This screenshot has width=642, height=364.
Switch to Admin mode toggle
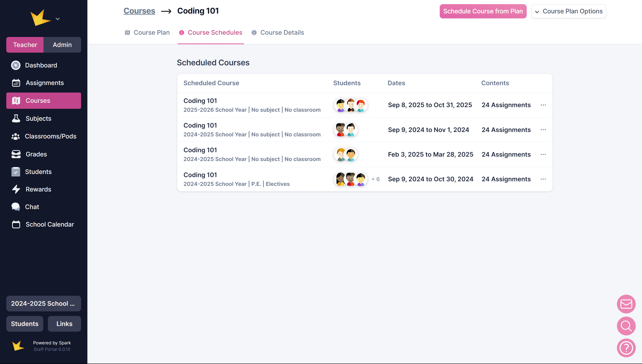coord(62,45)
